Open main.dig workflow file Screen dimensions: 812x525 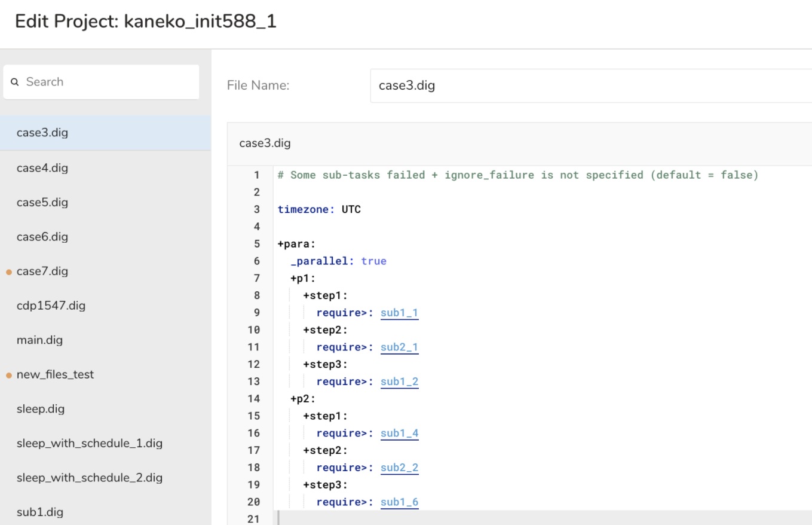(39, 340)
